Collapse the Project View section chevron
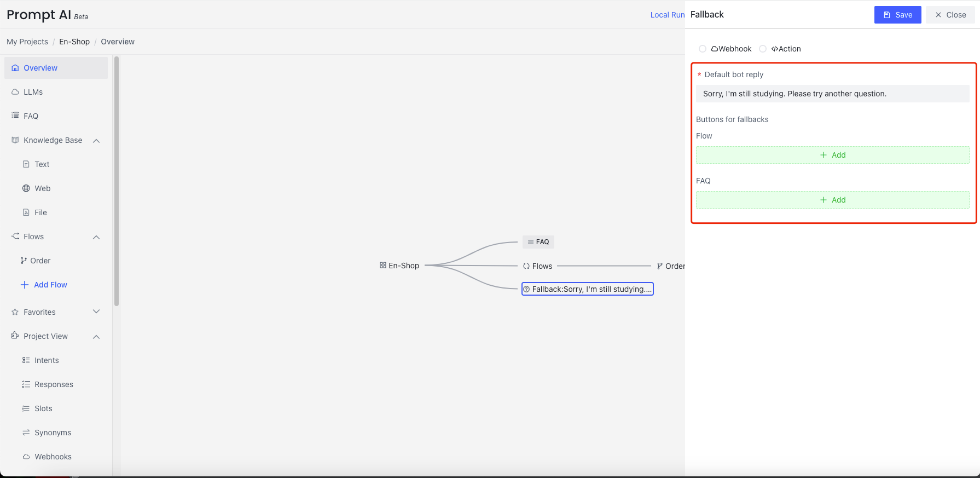The height and width of the screenshot is (478, 980). coord(96,337)
